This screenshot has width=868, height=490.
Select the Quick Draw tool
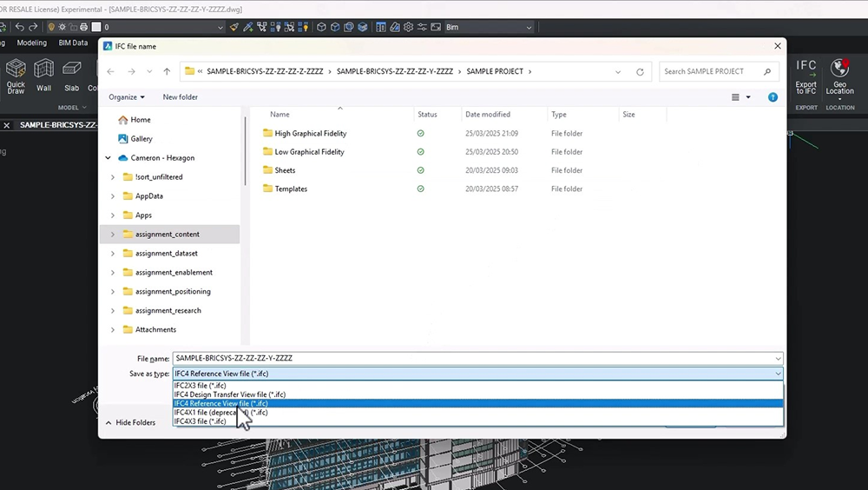tap(16, 76)
